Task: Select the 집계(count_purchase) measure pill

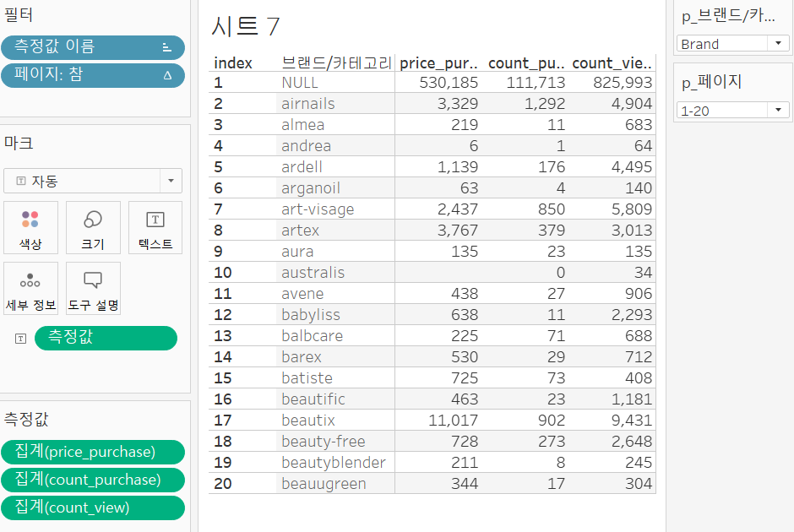Action: pyautogui.click(x=93, y=480)
